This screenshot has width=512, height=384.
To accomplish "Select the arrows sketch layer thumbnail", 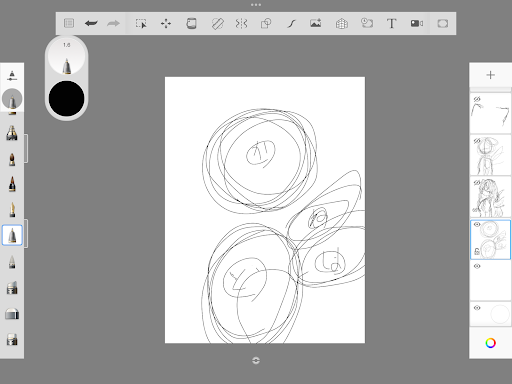I will pos(490,114).
